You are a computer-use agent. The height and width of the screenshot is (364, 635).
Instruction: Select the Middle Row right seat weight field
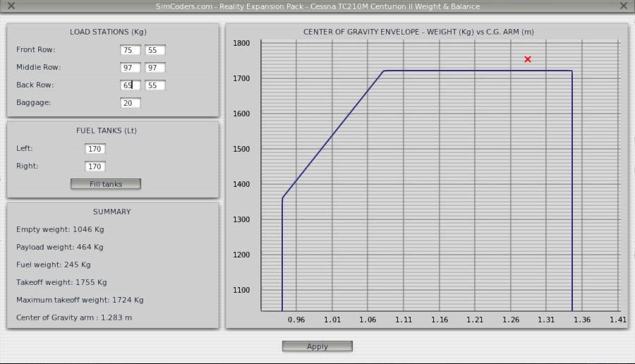pos(155,68)
